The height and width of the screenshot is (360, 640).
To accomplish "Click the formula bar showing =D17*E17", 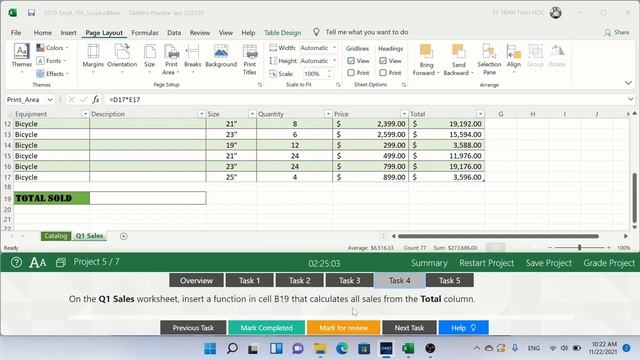I will point(365,100).
